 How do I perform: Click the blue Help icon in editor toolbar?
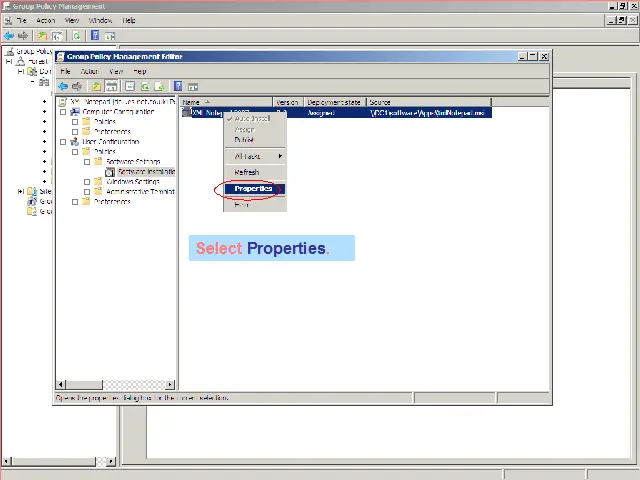[178, 87]
